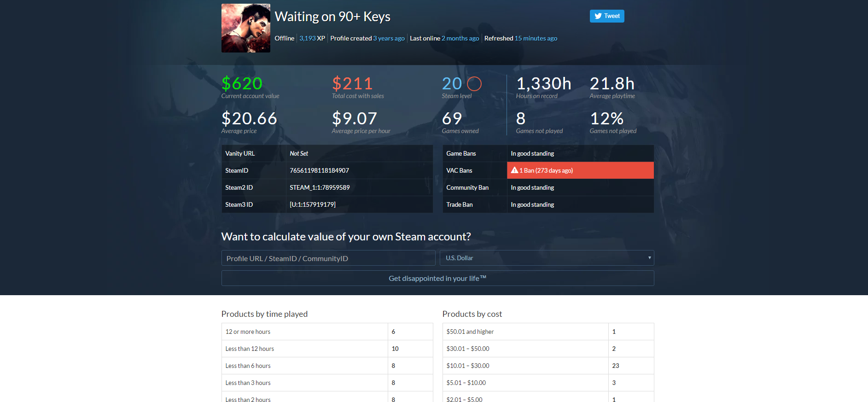
Task: Click the Offline status text
Action: 285,38
